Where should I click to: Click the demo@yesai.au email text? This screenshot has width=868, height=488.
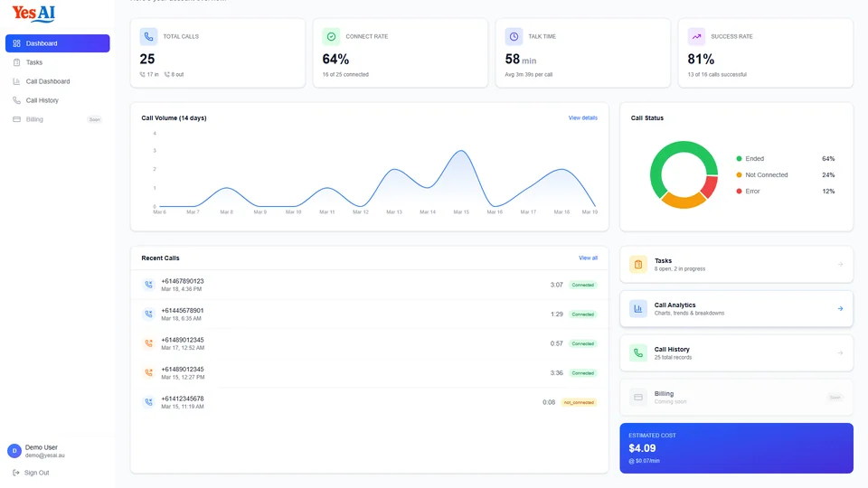pyautogui.click(x=45, y=455)
